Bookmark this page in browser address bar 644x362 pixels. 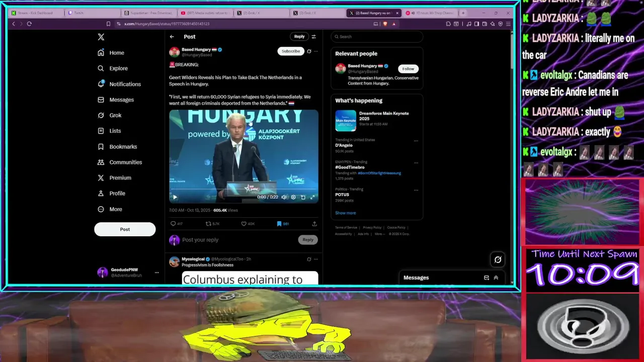(108, 24)
